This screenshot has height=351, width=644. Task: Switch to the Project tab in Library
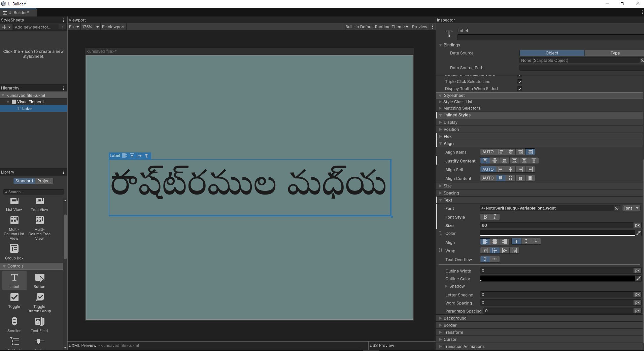coord(44,181)
